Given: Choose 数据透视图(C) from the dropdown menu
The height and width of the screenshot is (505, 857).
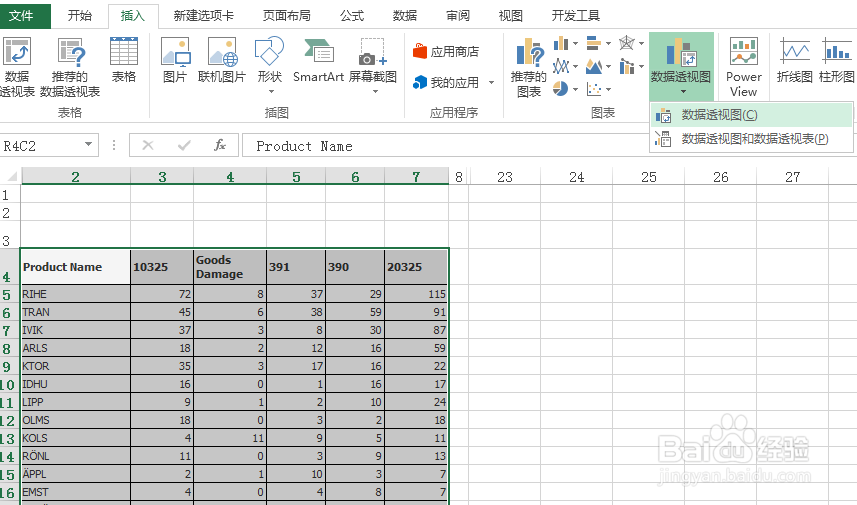Looking at the screenshot, I should [752, 115].
